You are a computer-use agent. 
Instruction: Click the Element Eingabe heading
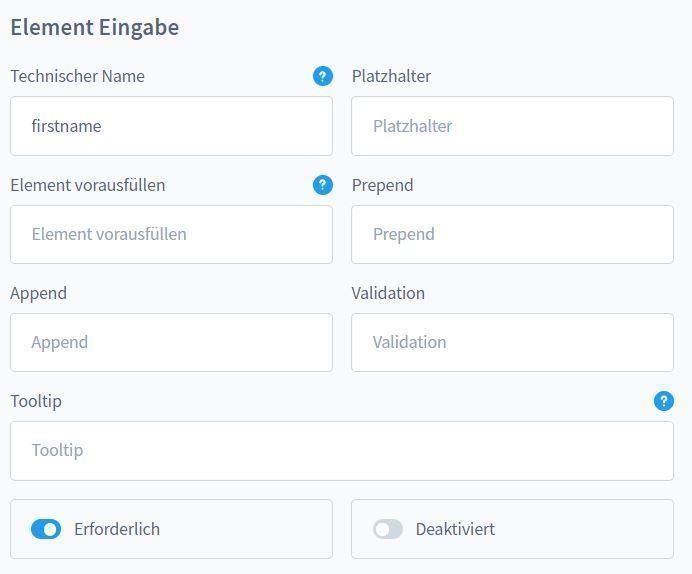pos(95,27)
